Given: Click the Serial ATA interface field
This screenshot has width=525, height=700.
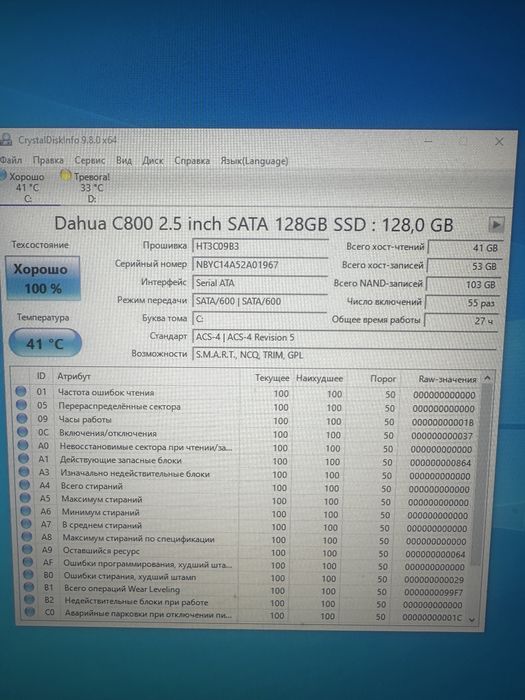Looking at the screenshot, I should [x=260, y=283].
